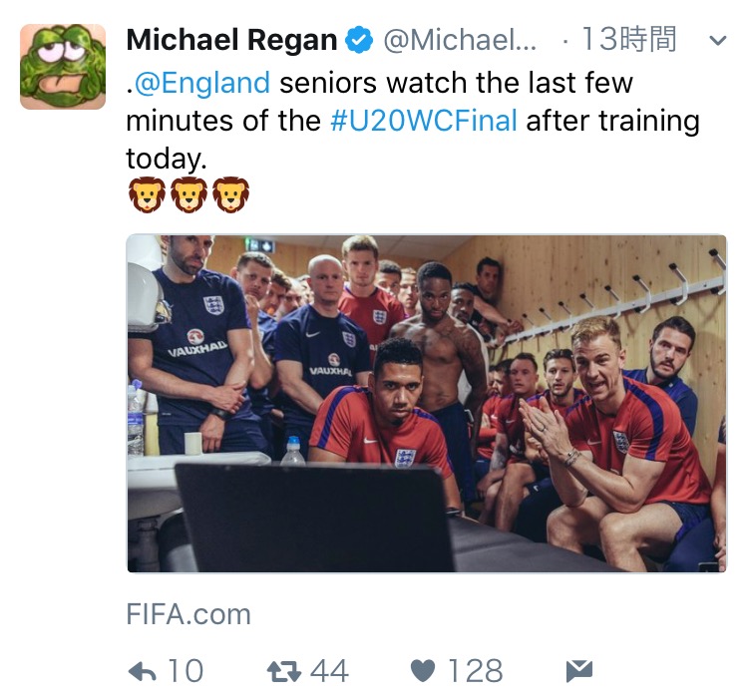Open the 13時間 timestamp

click(x=628, y=39)
